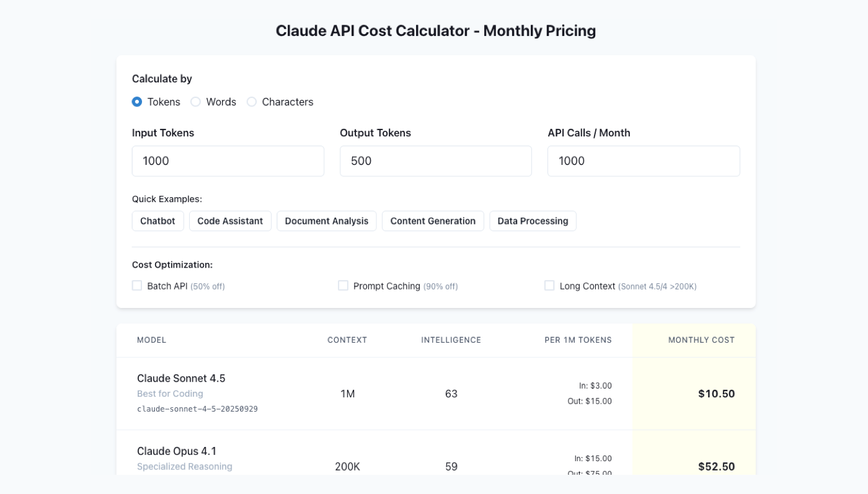Click the Context column header
The image size is (868, 494).
[347, 340]
